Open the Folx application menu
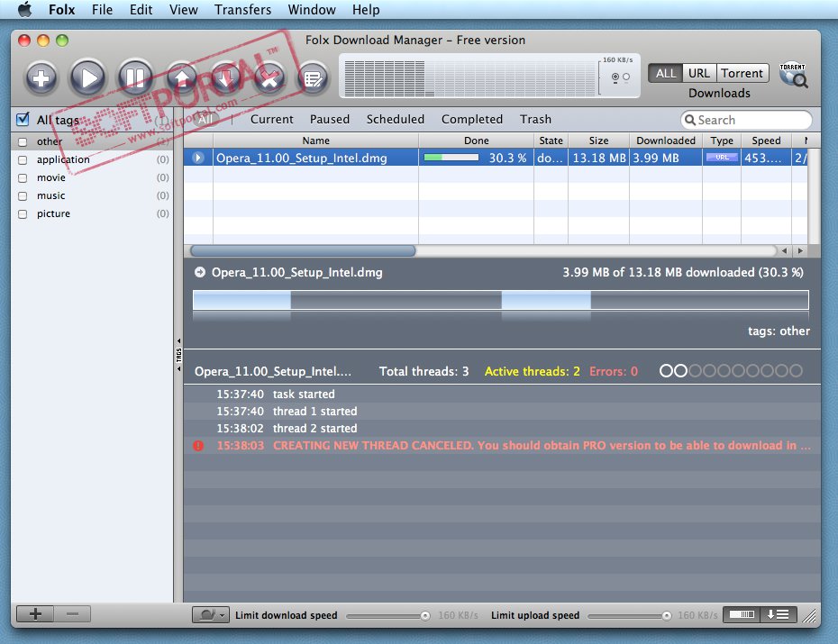The image size is (838, 644). click(x=61, y=10)
